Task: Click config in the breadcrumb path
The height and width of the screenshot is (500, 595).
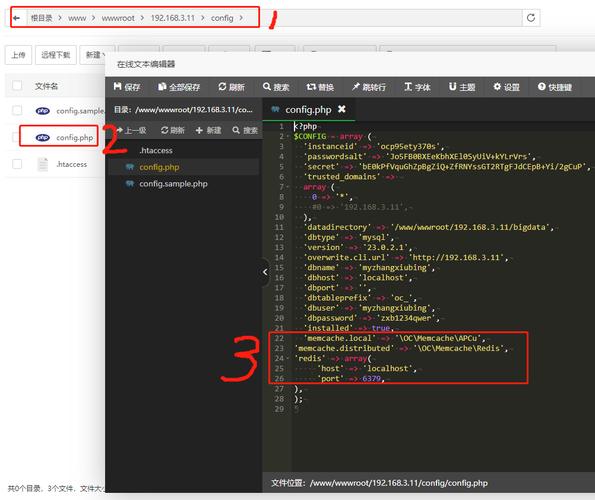Action: 222,18
